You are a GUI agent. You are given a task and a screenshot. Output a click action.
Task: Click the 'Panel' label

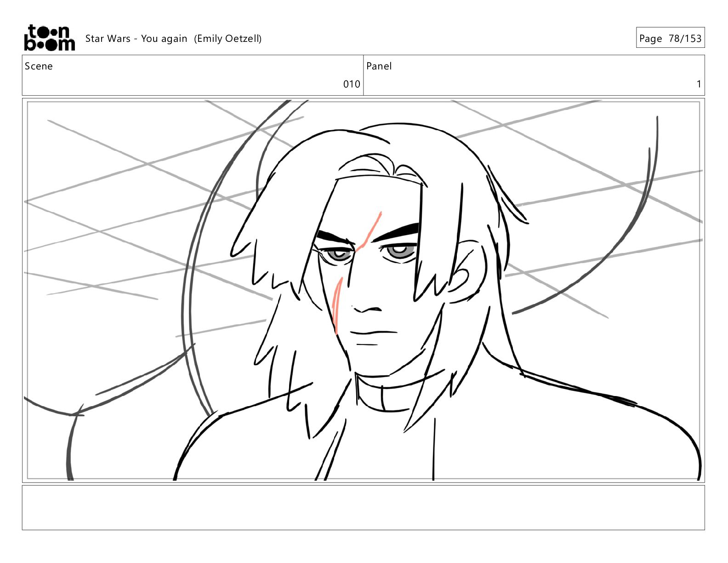pyautogui.click(x=379, y=66)
